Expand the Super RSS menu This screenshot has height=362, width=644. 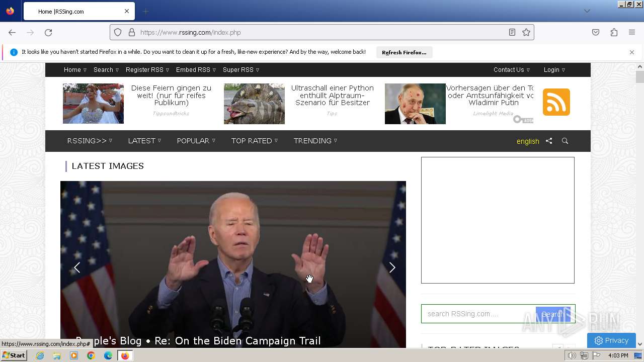coord(241,70)
